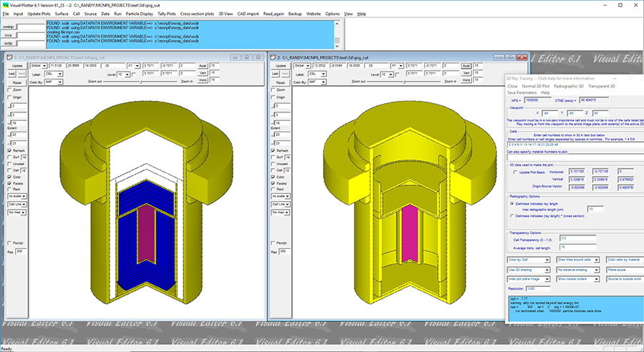
Task: Open Label CEL dropdown in plot window 1
Action: coord(54,74)
